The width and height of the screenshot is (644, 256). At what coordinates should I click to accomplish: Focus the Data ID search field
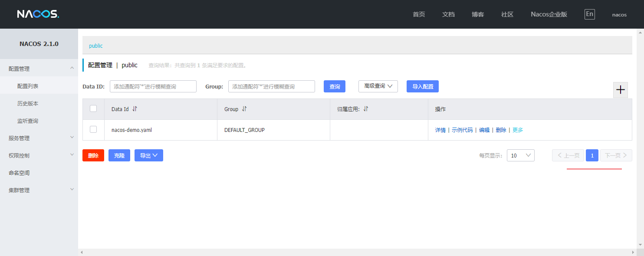pyautogui.click(x=153, y=86)
